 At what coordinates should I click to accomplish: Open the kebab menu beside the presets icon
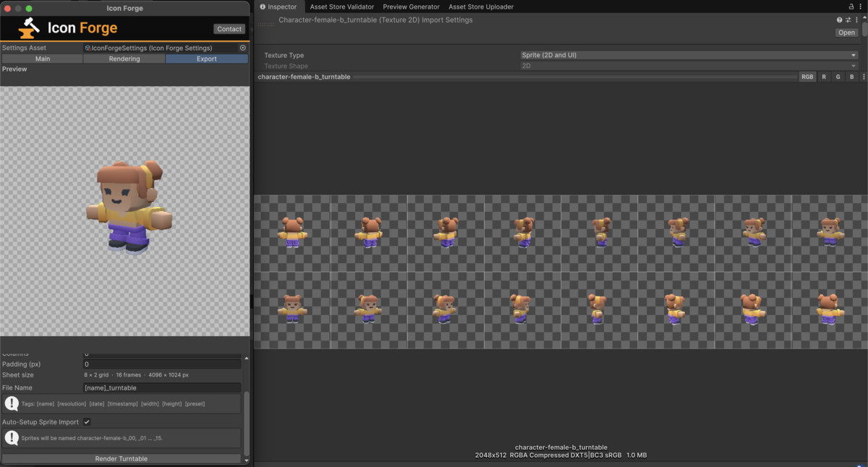855,20
